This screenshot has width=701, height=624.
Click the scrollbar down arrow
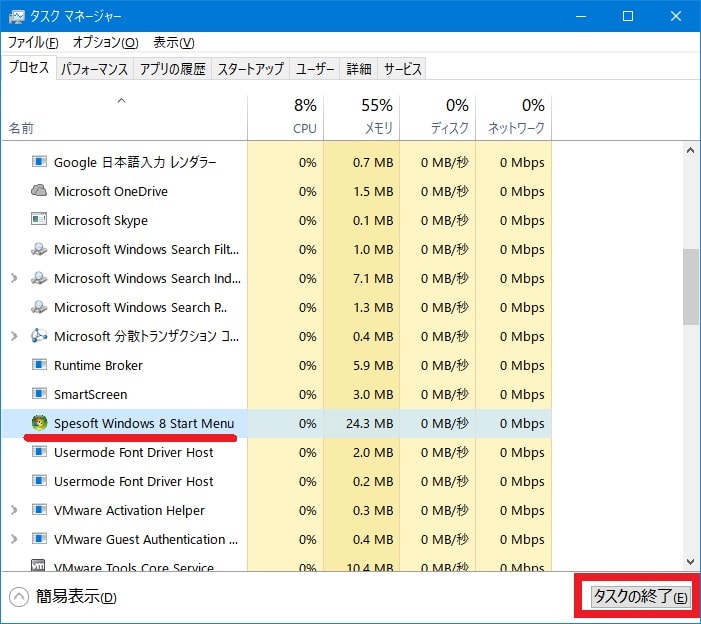tap(690, 562)
